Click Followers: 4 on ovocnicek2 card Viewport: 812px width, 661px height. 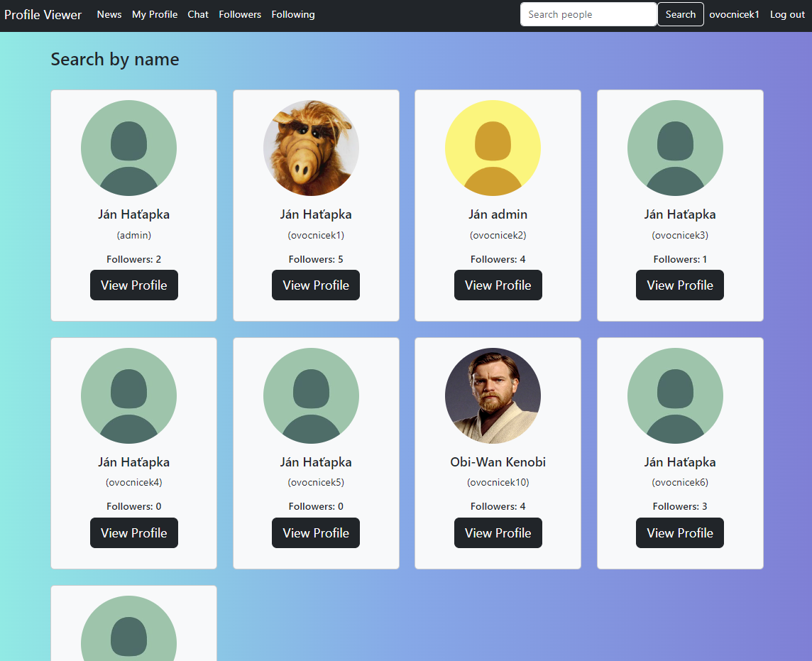coord(498,259)
